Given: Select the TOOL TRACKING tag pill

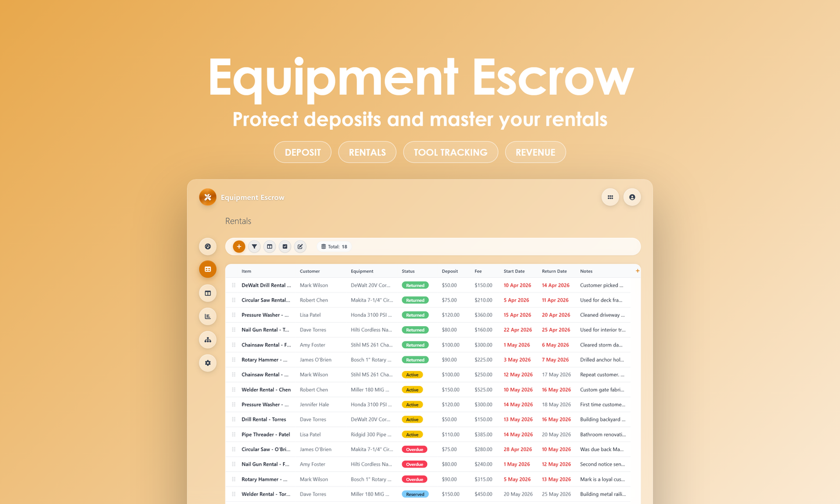Looking at the screenshot, I should 451,152.
